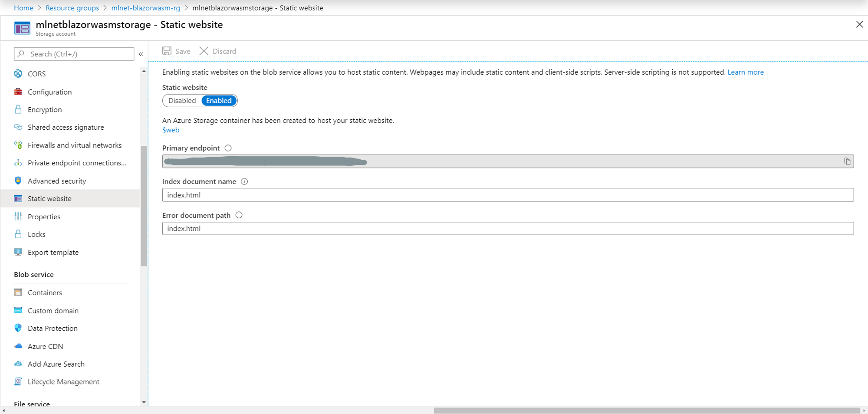The width and height of the screenshot is (868, 414).
Task: Click the Locks padlock icon in sidebar
Action: pyautogui.click(x=18, y=234)
